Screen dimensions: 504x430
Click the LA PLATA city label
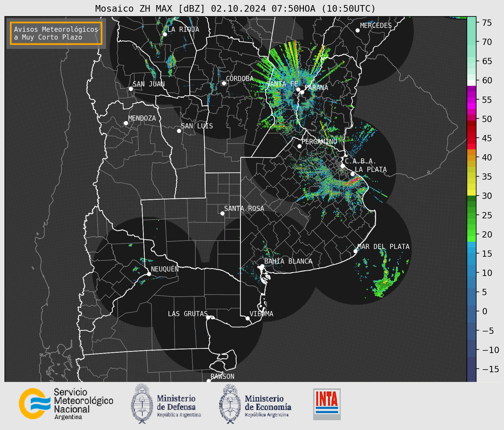coord(371,170)
